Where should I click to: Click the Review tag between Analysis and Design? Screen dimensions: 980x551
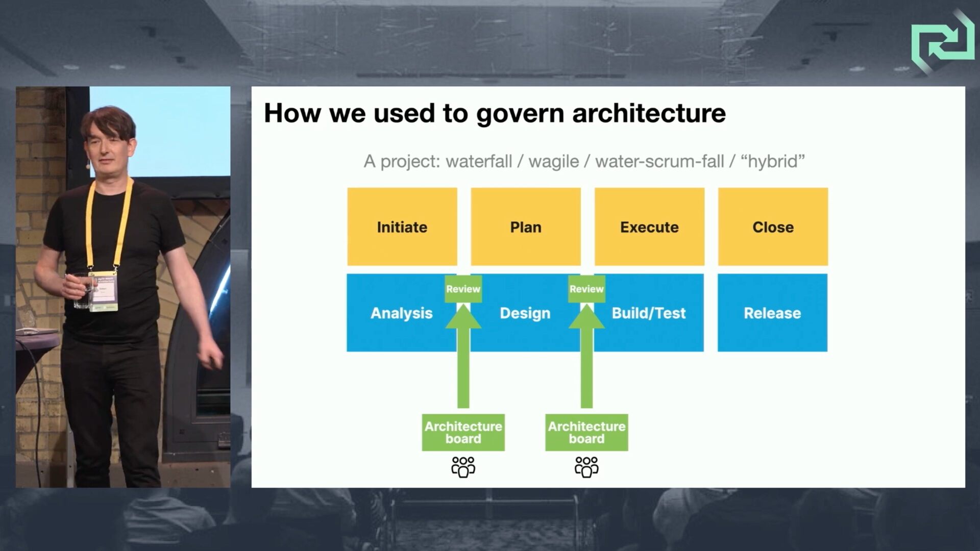463,289
